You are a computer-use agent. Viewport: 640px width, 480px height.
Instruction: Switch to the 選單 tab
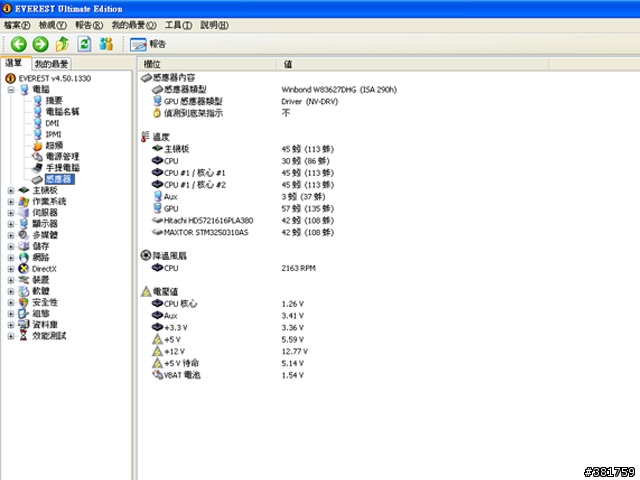[x=16, y=63]
